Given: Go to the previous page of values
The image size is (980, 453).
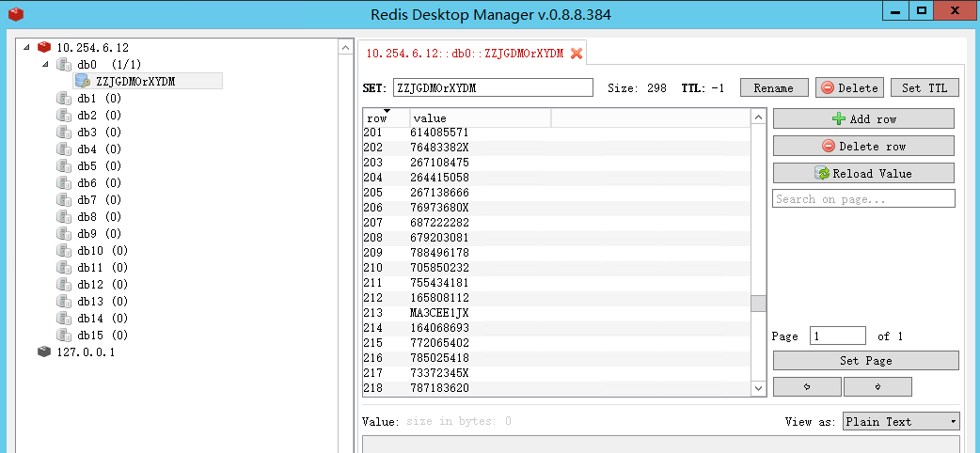Looking at the screenshot, I should 807,387.
